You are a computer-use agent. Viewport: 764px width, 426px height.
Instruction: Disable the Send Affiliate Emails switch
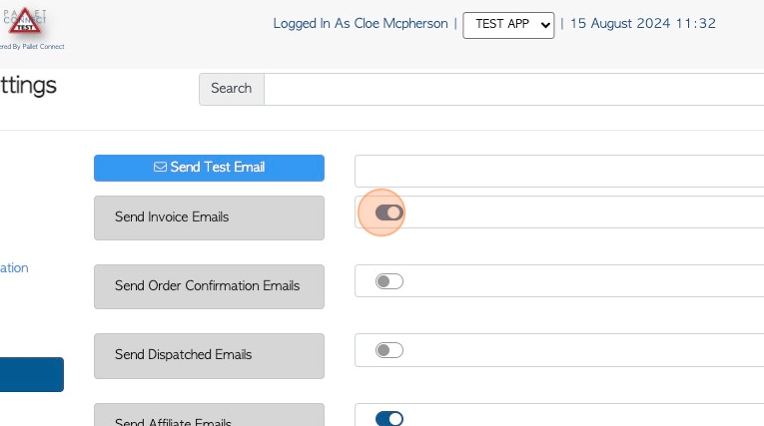pyautogui.click(x=389, y=418)
